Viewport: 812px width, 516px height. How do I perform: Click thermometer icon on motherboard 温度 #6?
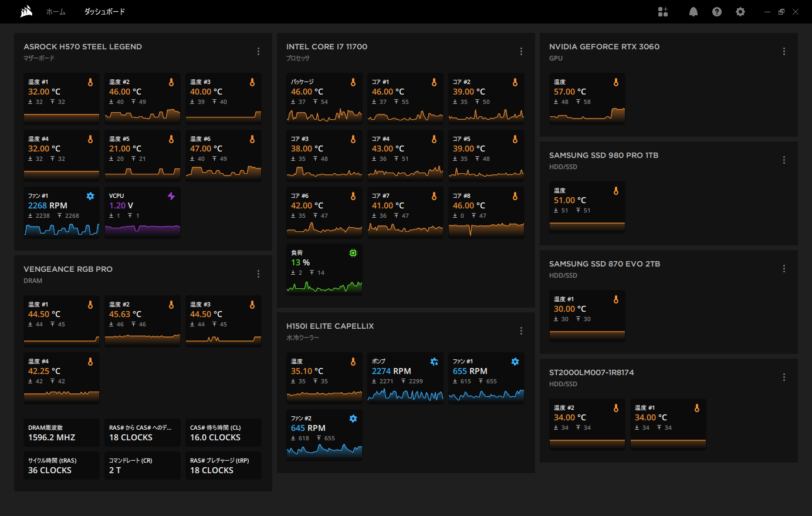click(x=252, y=139)
